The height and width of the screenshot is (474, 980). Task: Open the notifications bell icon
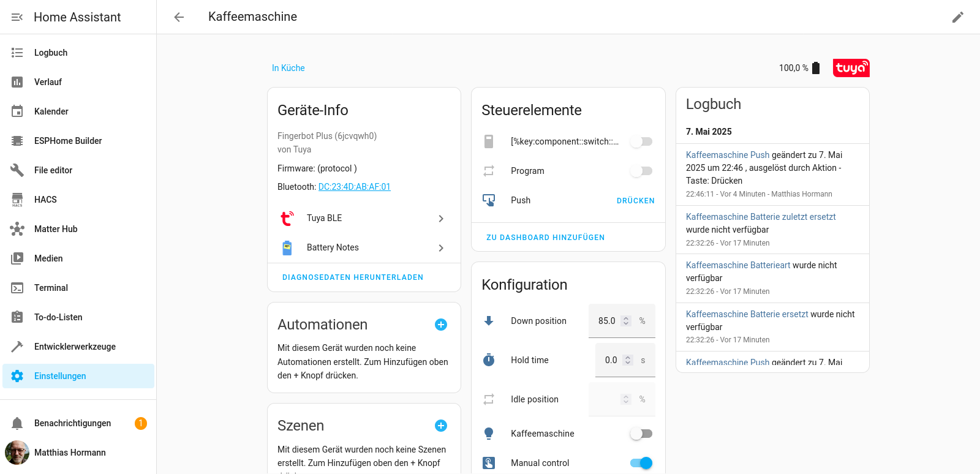[17, 423]
